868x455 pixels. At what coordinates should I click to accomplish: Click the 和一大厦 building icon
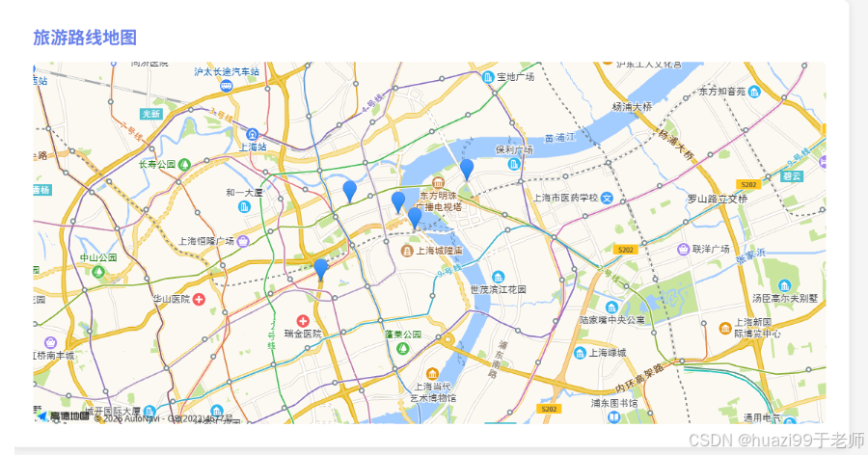(244, 206)
